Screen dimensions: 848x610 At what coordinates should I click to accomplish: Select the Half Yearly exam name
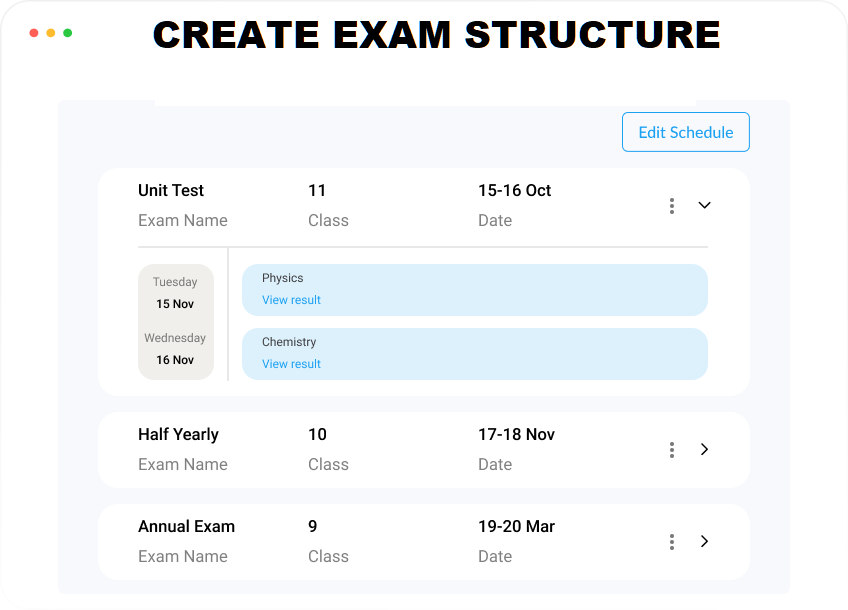(x=178, y=435)
